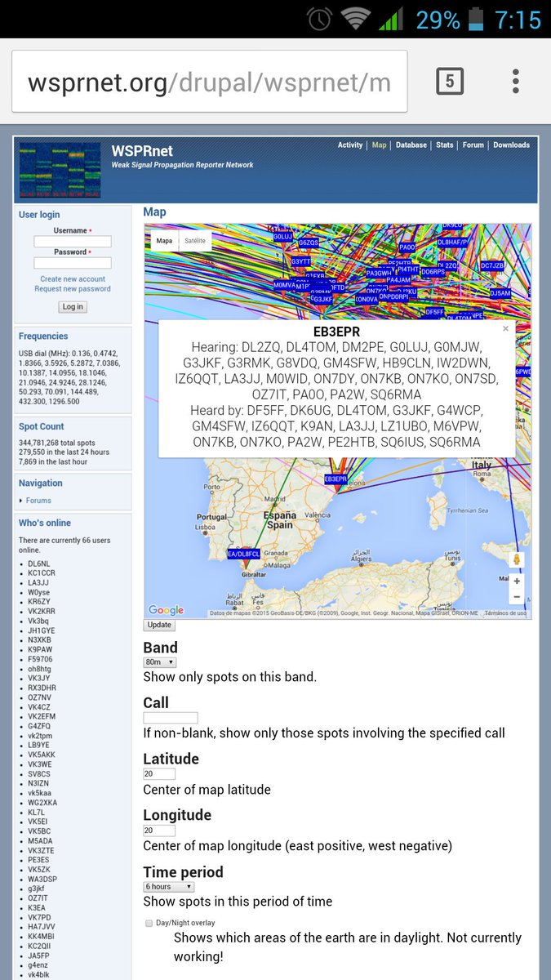
Task: Click the DJ5AM station marker
Action: (500, 293)
